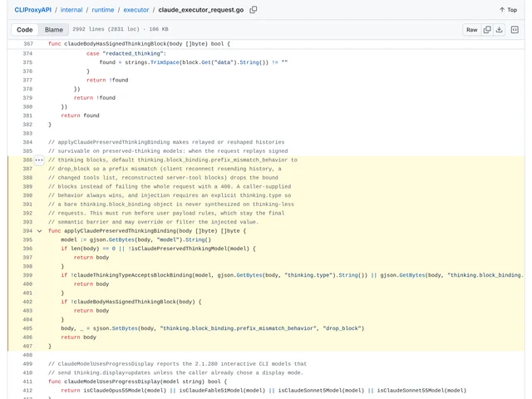Click return found statement on line 381
The height and width of the screenshot is (399, 532).
click(x=80, y=116)
